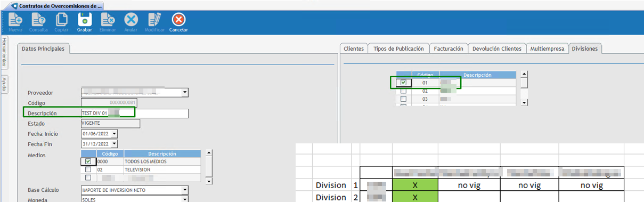Check the TELEVISION medios checkbox

[x=88, y=169]
